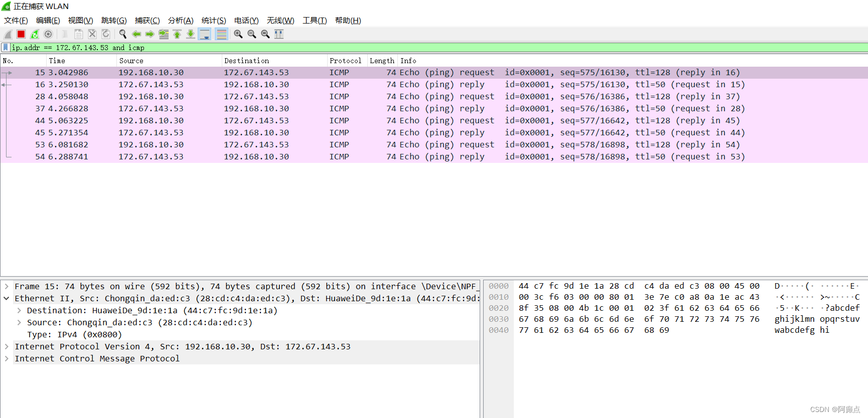
Task: Reload the capture file icon
Action: [x=106, y=34]
